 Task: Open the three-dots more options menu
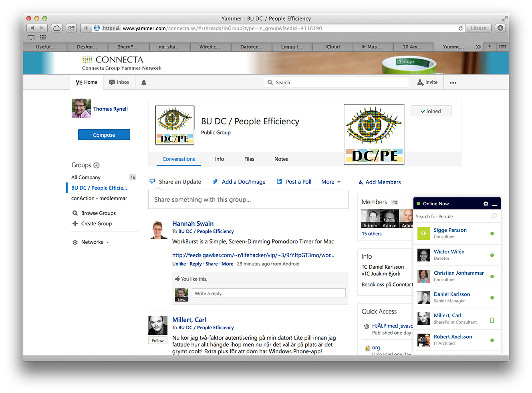coord(453,83)
